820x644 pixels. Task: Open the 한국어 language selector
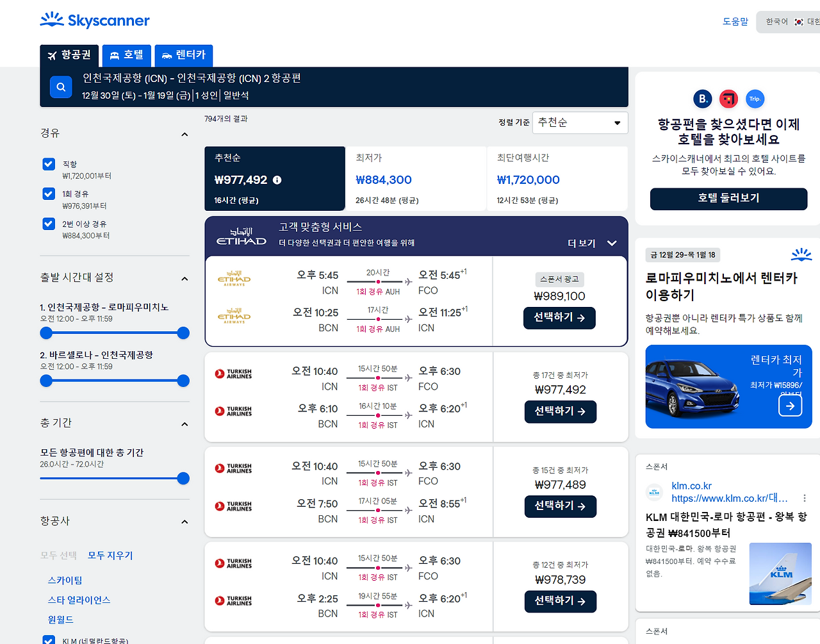(x=788, y=22)
